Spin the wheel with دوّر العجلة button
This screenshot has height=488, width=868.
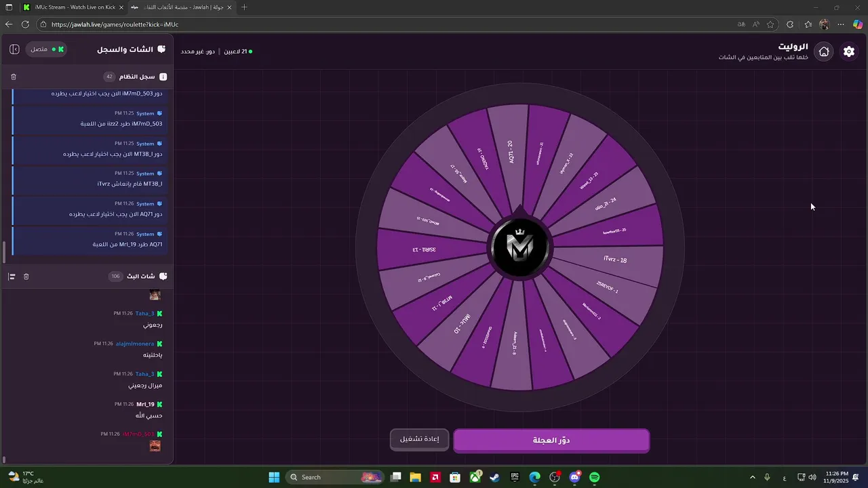tap(551, 441)
